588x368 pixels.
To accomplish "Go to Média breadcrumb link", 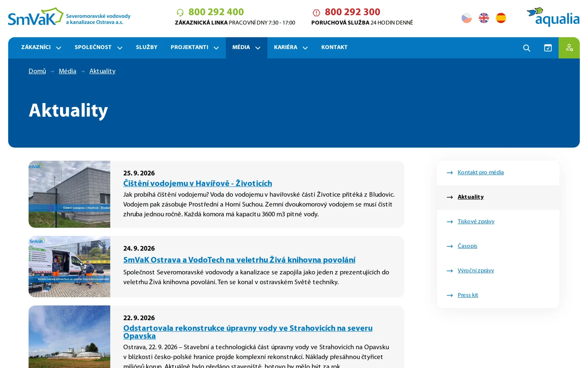I will click(x=67, y=71).
